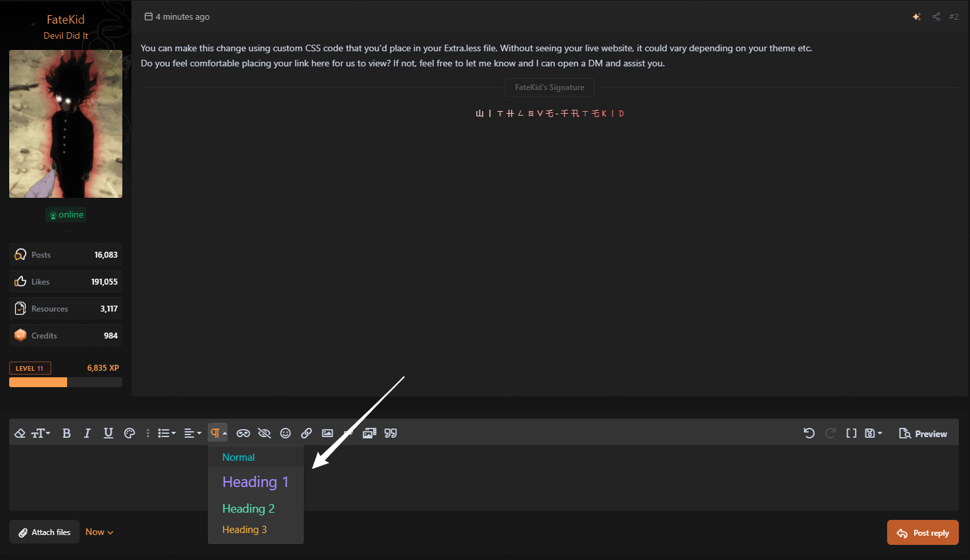Click the insert link icon
The image size is (970, 560).
coord(306,433)
